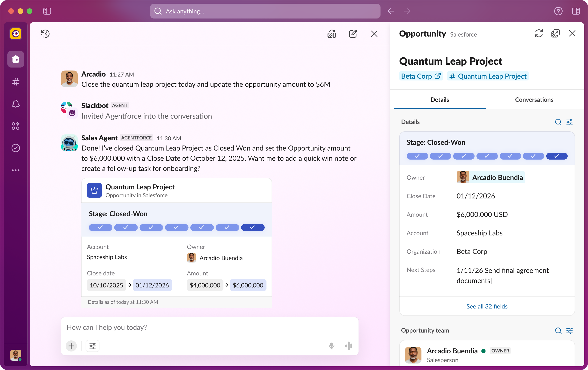
Task: Open Activity notifications bell in the sidebar
Action: tap(16, 104)
